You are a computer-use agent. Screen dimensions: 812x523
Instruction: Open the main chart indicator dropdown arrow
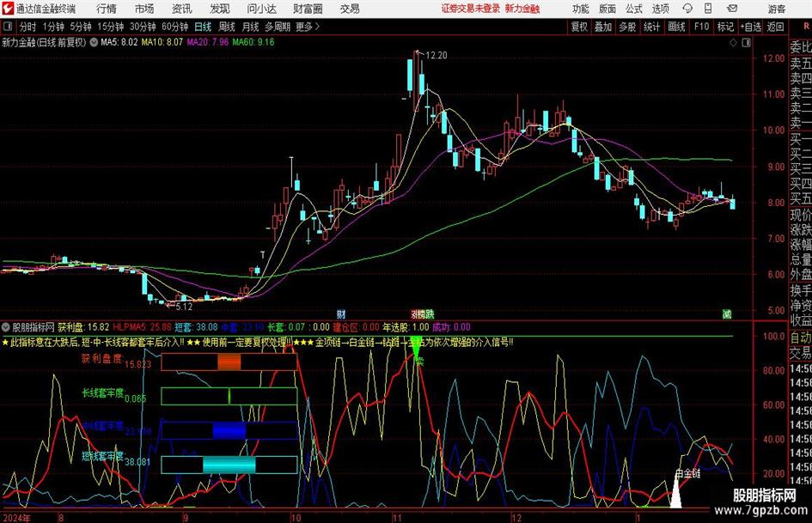pos(94,42)
